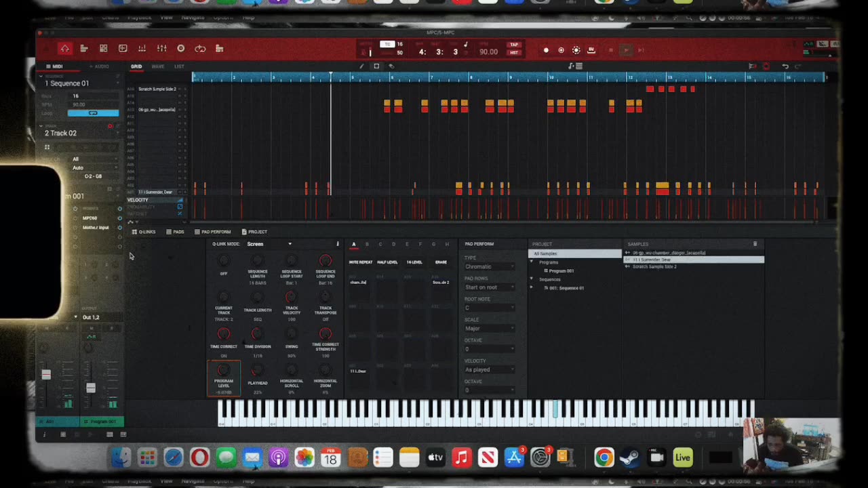Open the App Store dock icon
The image size is (868, 488).
tap(515, 457)
